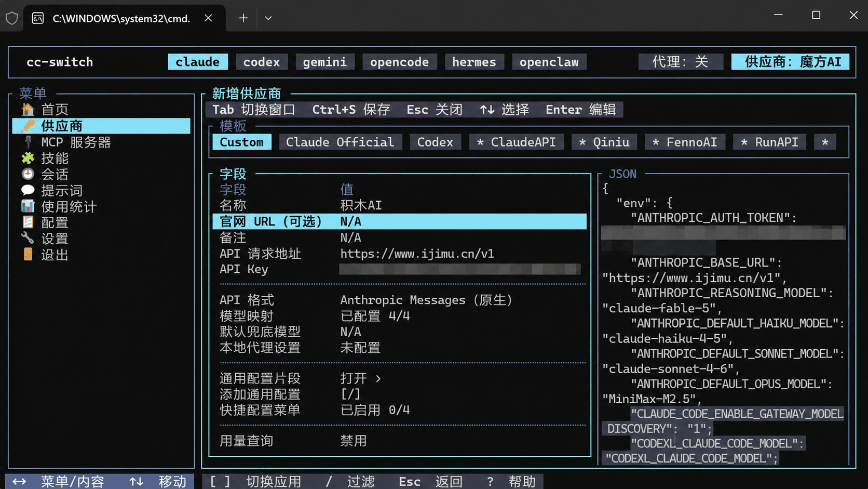This screenshot has width=868, height=489.
Task: Click the chart icon beside 使用统计
Action: point(28,206)
